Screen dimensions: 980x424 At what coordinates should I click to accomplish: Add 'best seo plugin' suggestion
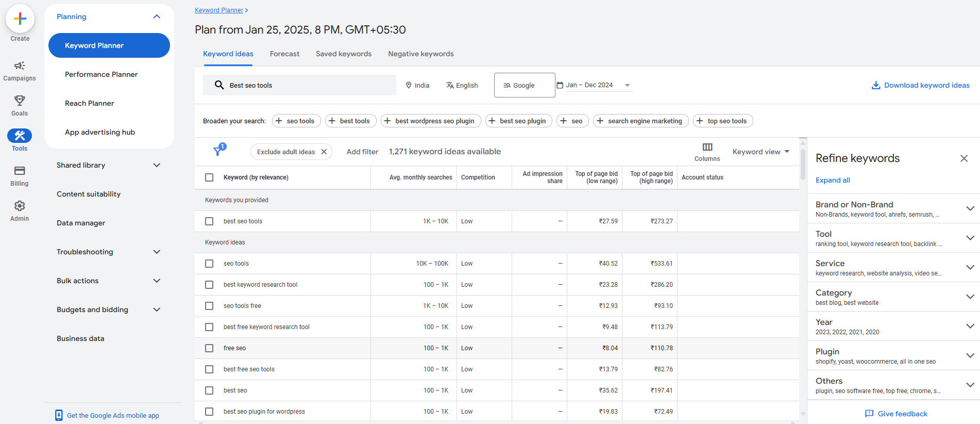519,121
